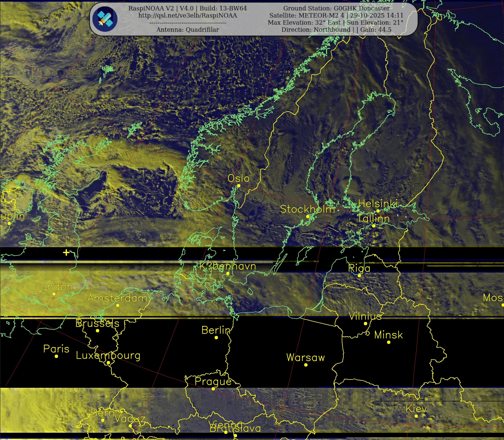This screenshot has height=440, width=504.
Task: Click the Kiev city marker dot
Action: click(x=416, y=416)
